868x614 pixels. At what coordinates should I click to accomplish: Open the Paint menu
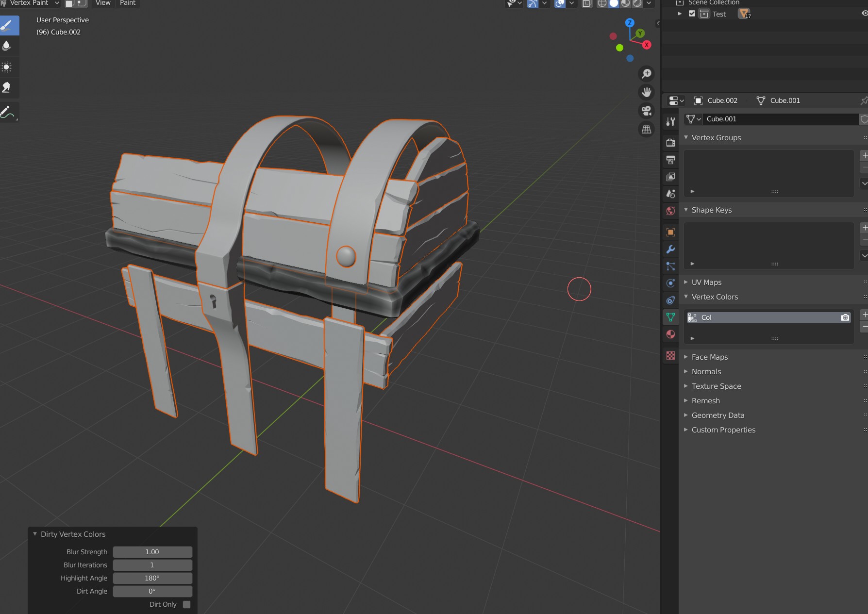(128, 3)
